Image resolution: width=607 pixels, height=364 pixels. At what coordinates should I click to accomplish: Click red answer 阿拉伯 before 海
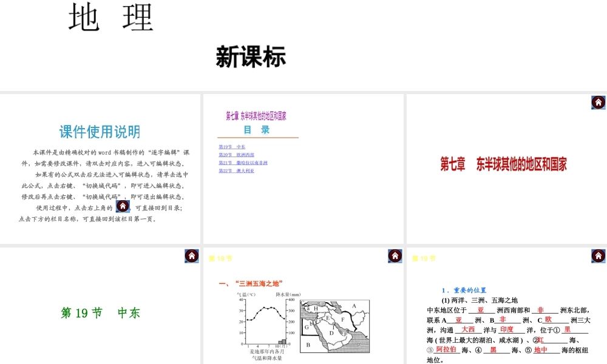[446, 349]
